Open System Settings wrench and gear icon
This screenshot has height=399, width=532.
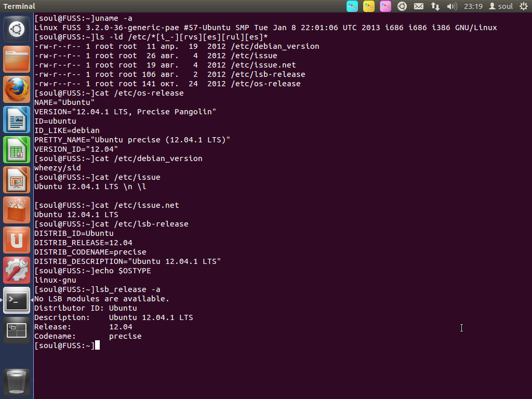point(17,270)
